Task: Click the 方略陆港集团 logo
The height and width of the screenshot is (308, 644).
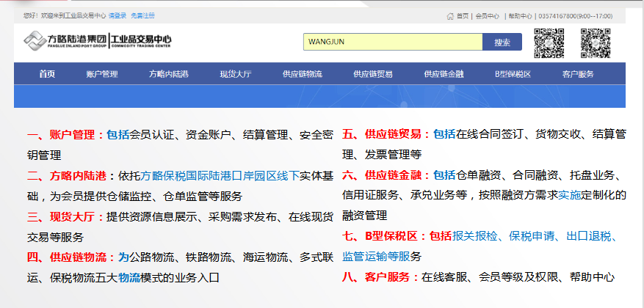Action: (x=65, y=41)
